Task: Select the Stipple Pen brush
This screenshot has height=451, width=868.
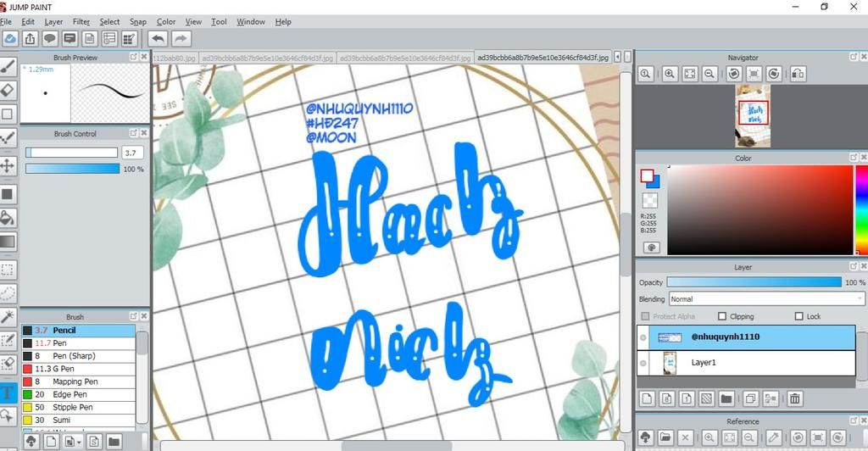Action: pos(78,407)
